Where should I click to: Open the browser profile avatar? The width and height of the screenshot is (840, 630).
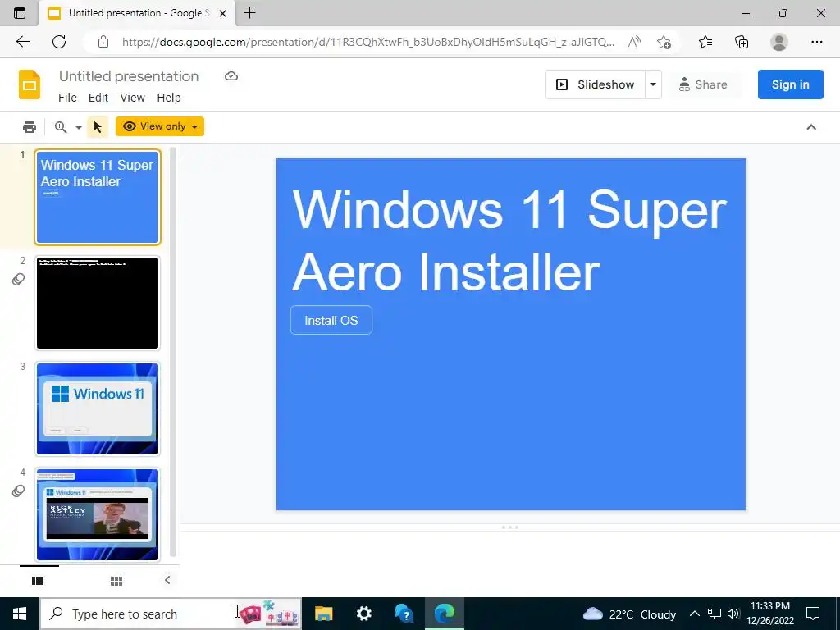click(779, 42)
